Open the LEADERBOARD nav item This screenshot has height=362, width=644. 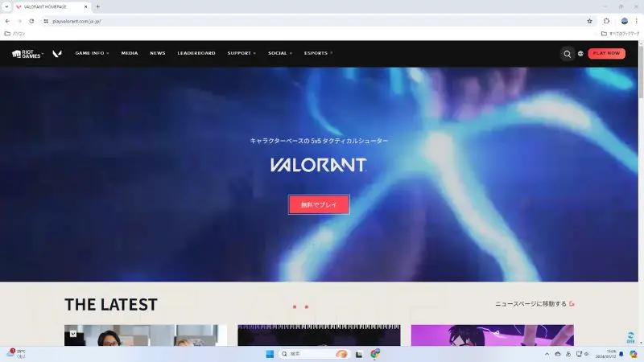coord(196,53)
